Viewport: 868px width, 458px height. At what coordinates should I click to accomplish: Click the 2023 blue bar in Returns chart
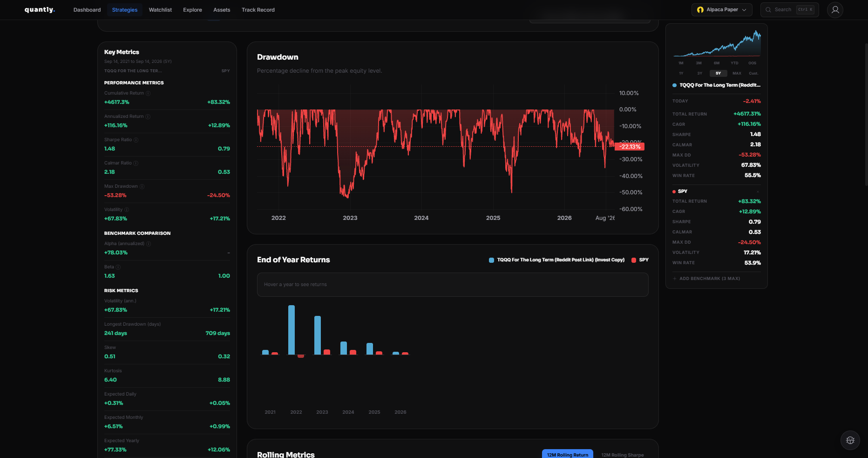tap(318, 335)
